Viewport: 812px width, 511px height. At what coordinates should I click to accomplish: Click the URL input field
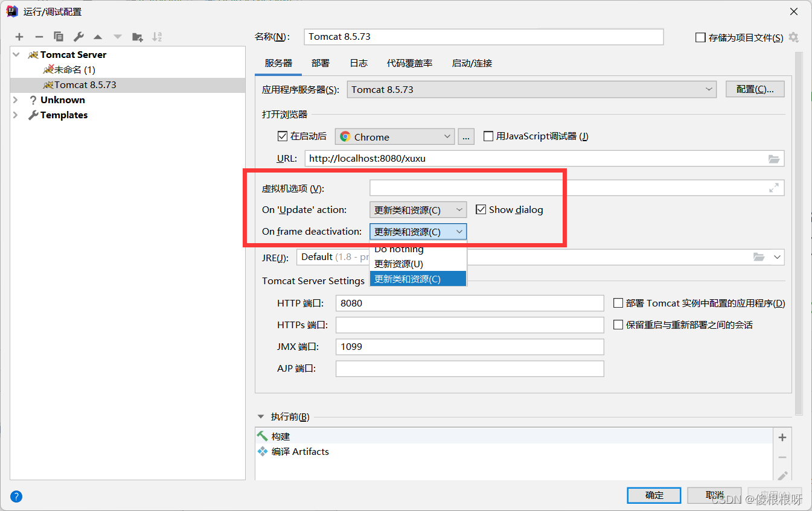tap(545, 159)
